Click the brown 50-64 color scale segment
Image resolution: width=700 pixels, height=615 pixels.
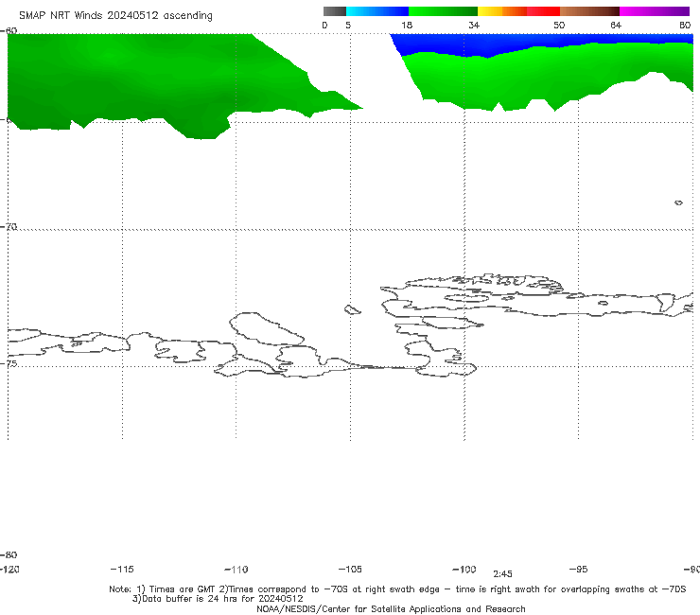589,11
